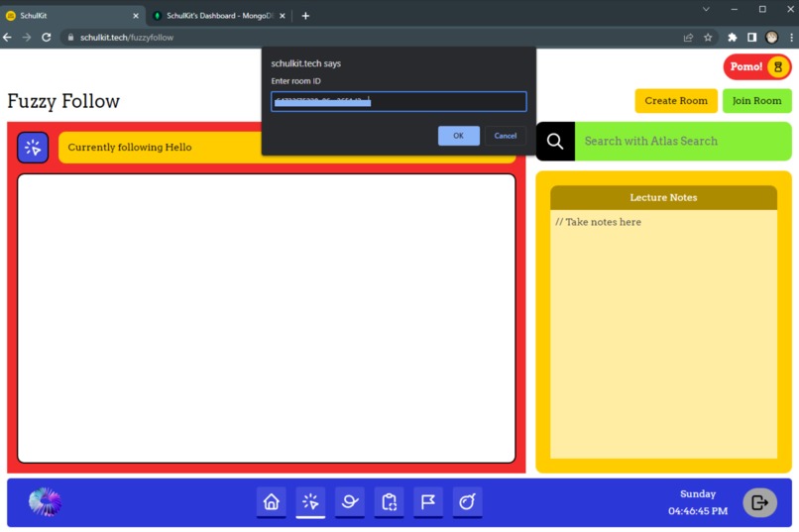Click the logout icon button
The height and width of the screenshot is (532, 799).
pyautogui.click(x=759, y=503)
